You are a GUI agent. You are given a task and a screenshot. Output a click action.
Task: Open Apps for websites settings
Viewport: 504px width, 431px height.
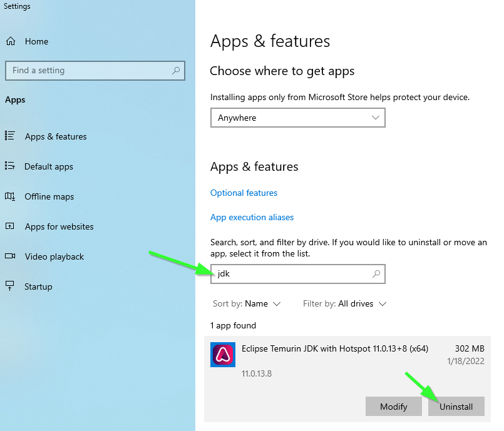click(x=59, y=226)
